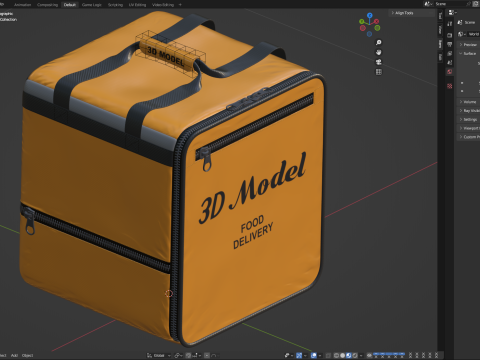
Task: Open the Add menu in viewport header
Action: point(14,355)
